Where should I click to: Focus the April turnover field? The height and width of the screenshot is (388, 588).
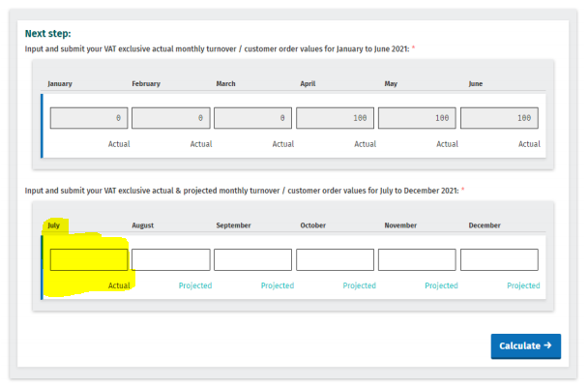coord(336,118)
